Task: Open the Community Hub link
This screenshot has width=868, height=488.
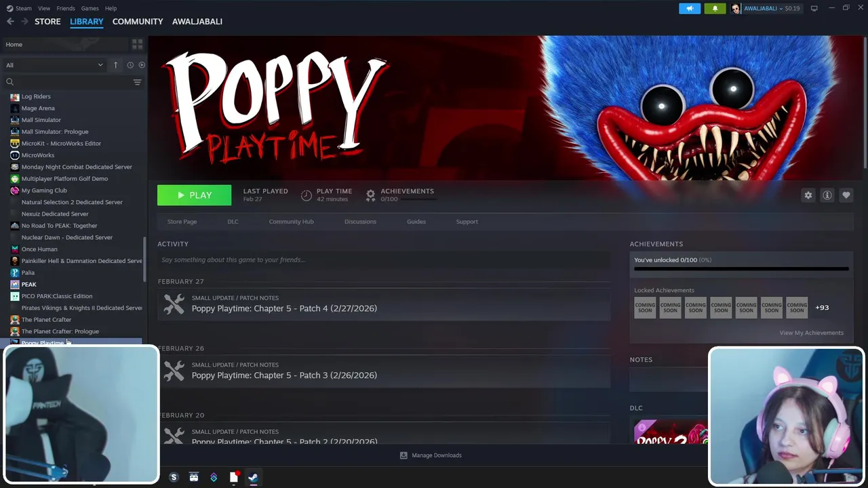Action: pyautogui.click(x=291, y=222)
